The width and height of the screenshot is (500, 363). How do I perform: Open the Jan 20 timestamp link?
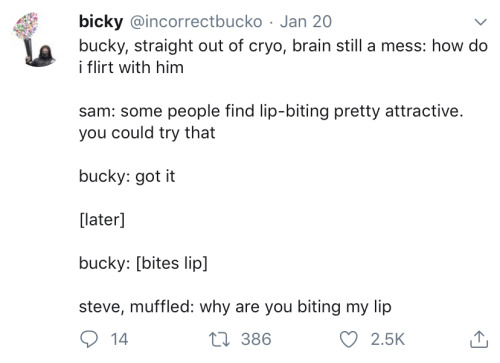coord(306,22)
